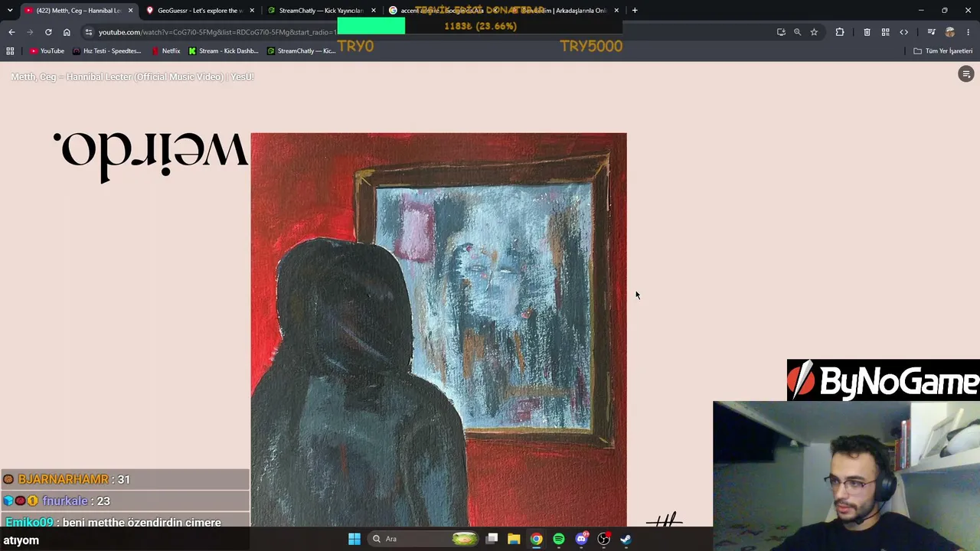Open the Netflix bookmark
This screenshot has width=980, height=551.
165,51
